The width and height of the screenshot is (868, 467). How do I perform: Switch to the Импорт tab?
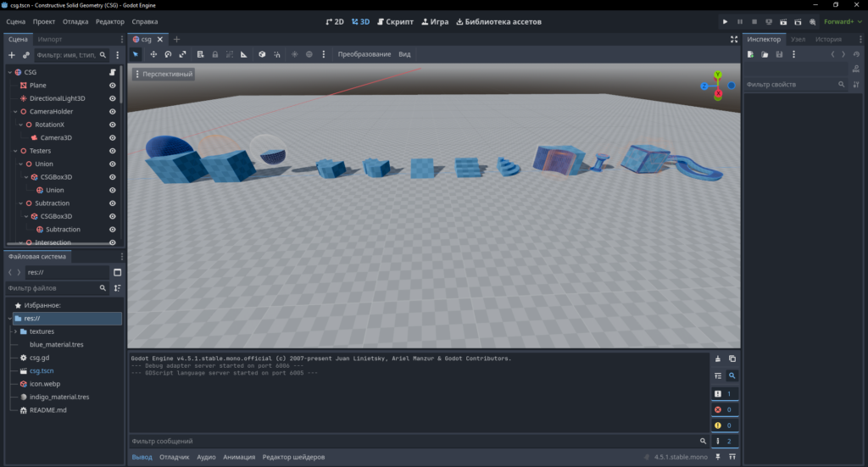pos(50,39)
